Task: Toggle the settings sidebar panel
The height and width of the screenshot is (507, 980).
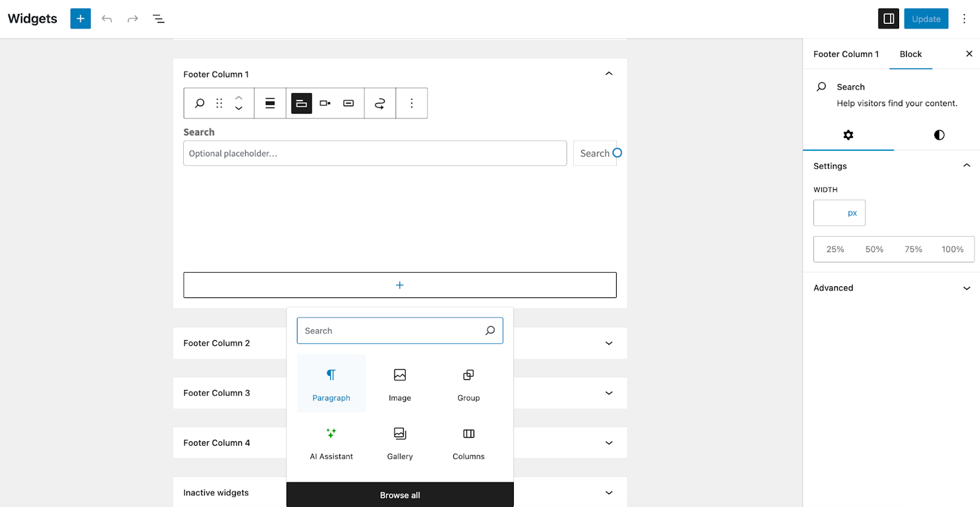Action: (888, 18)
